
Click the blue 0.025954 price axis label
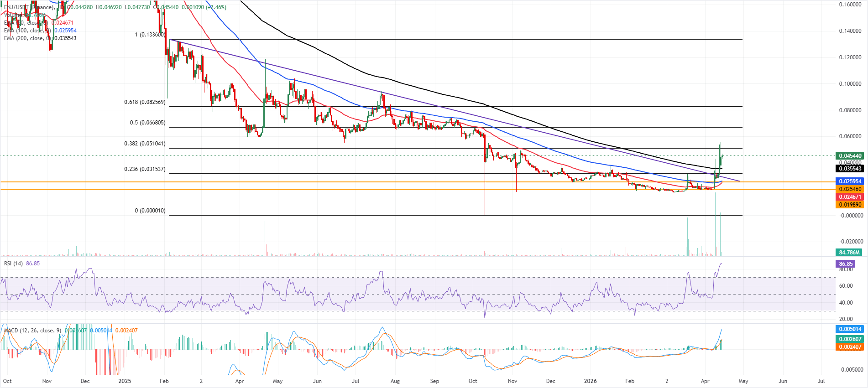tap(850, 181)
